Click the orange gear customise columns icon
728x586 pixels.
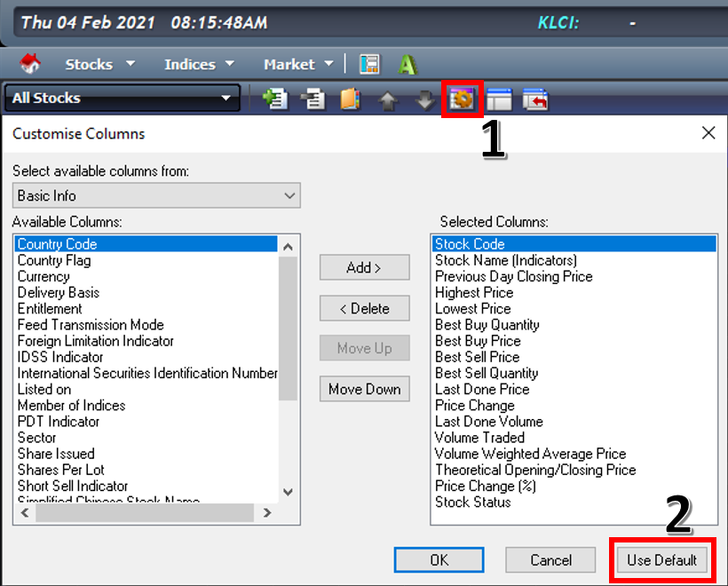[x=462, y=99]
